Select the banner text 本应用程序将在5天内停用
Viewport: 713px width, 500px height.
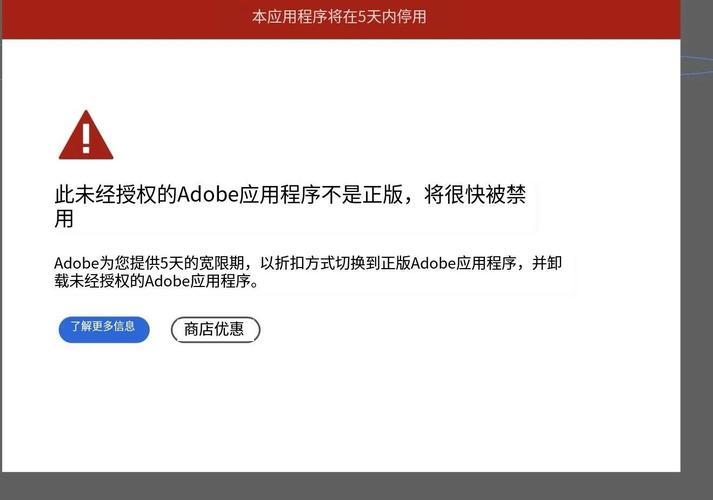339,17
